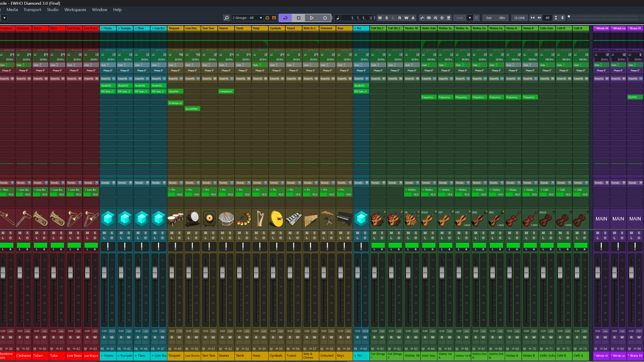
Task: Click the Harp channel volume fader
Action: pyautogui.click(x=256, y=272)
